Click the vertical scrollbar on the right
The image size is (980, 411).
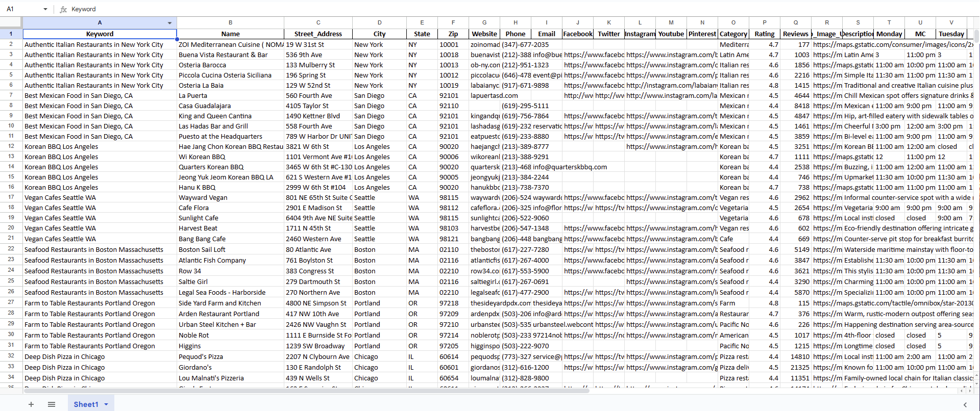coord(977,36)
